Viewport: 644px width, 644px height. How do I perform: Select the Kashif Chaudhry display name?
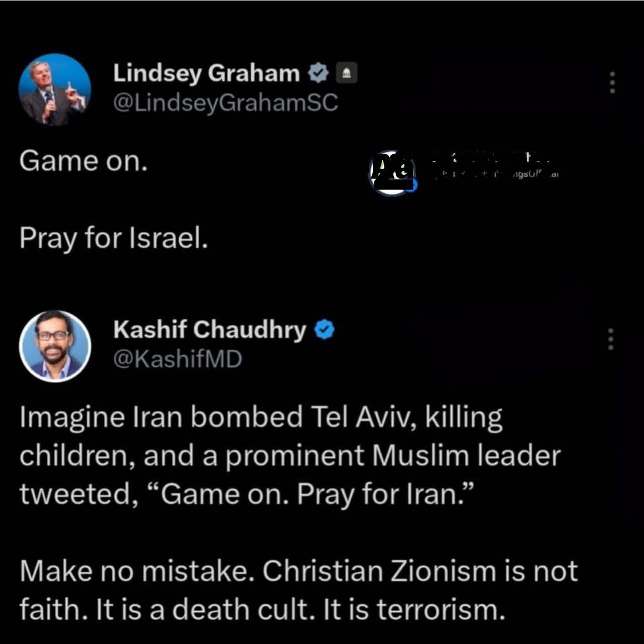pyautogui.click(x=210, y=329)
